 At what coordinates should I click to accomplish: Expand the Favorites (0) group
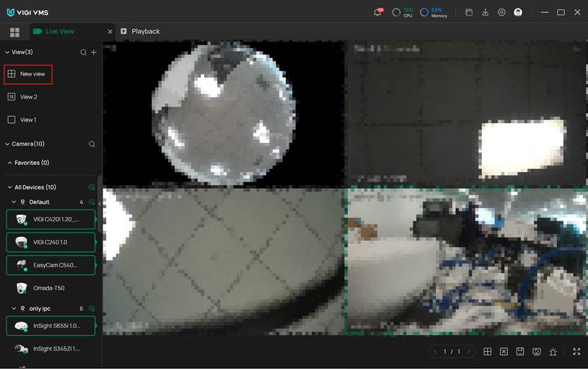10,163
